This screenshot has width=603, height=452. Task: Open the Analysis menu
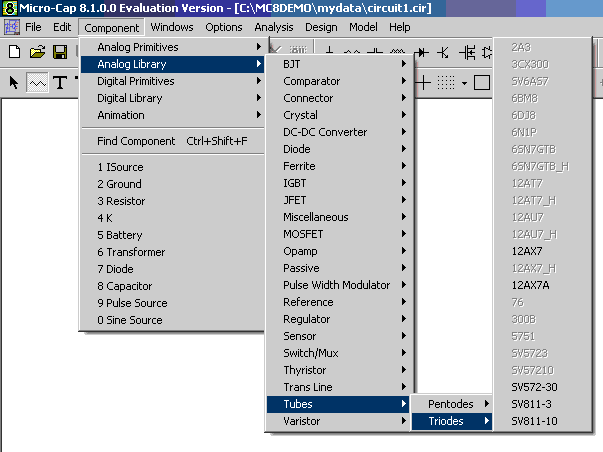pyautogui.click(x=274, y=27)
